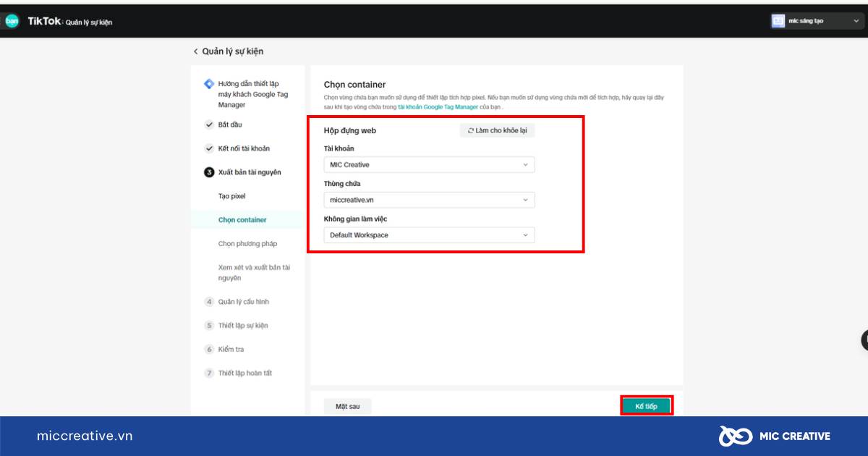Screen dimensions: 868x456
Task: Click the step 4 number badge
Action: [x=209, y=302]
